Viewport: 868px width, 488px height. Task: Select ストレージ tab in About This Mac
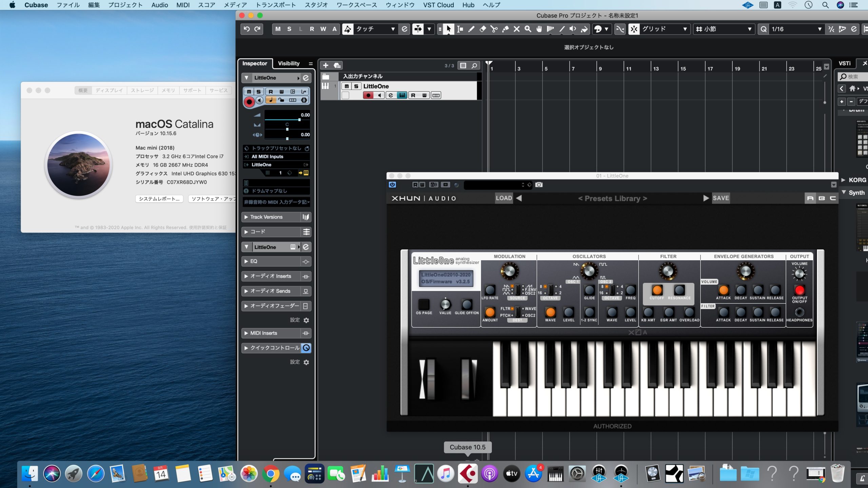[142, 90]
